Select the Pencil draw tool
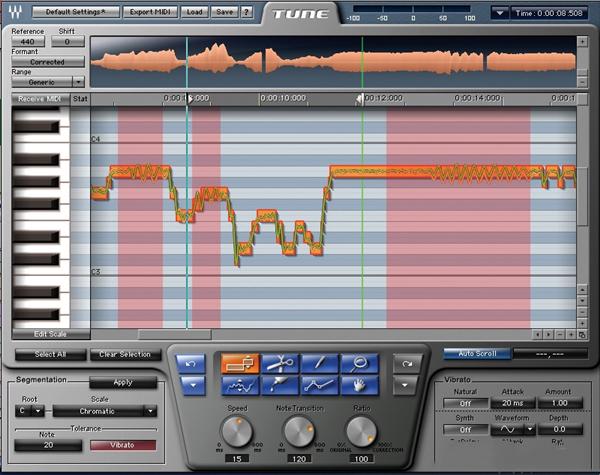The height and width of the screenshot is (475, 600). click(x=318, y=363)
